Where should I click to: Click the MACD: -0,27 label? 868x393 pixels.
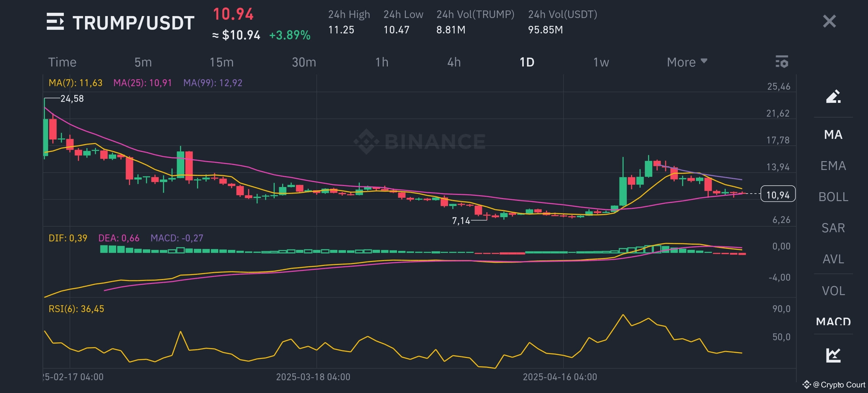point(177,238)
